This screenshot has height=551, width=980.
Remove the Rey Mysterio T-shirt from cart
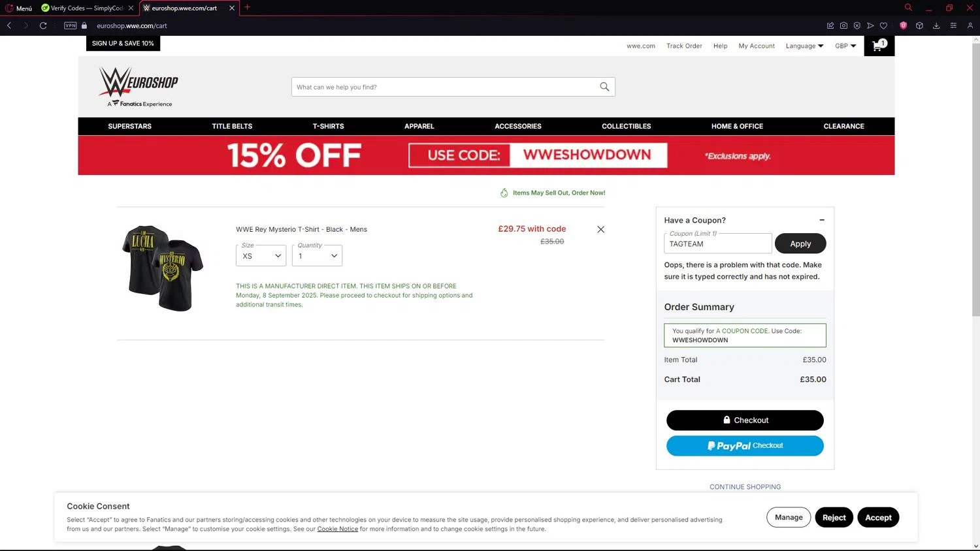pos(600,229)
